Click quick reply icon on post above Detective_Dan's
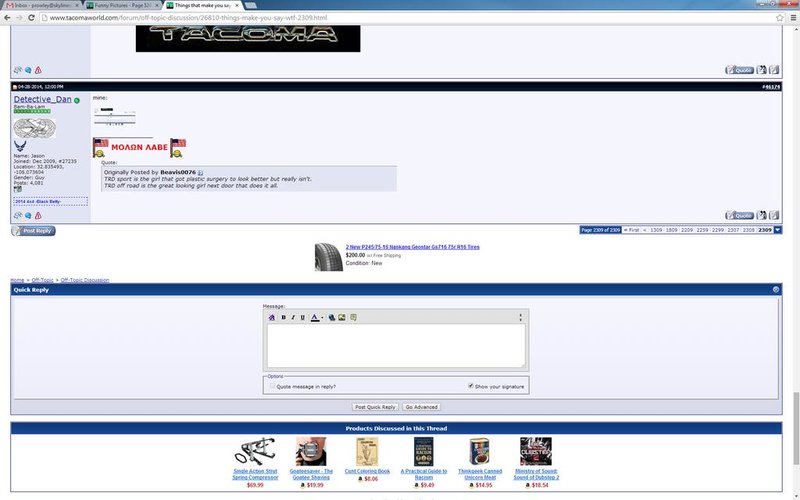 point(774,70)
